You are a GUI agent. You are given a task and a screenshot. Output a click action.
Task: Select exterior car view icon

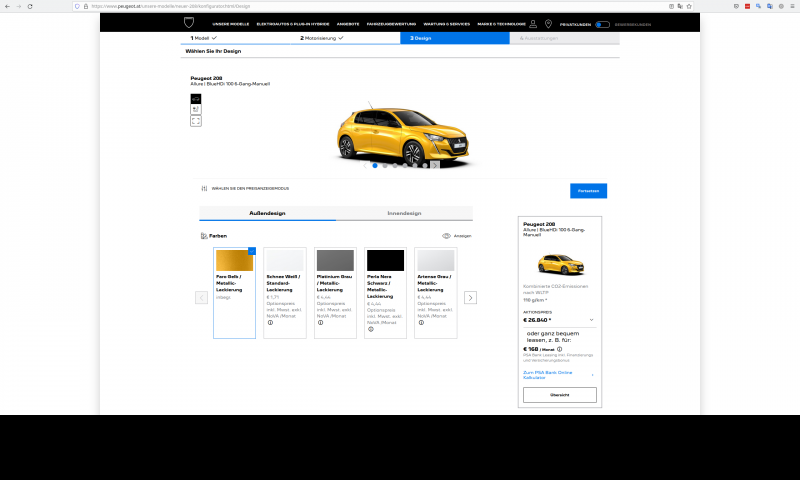pyautogui.click(x=196, y=98)
